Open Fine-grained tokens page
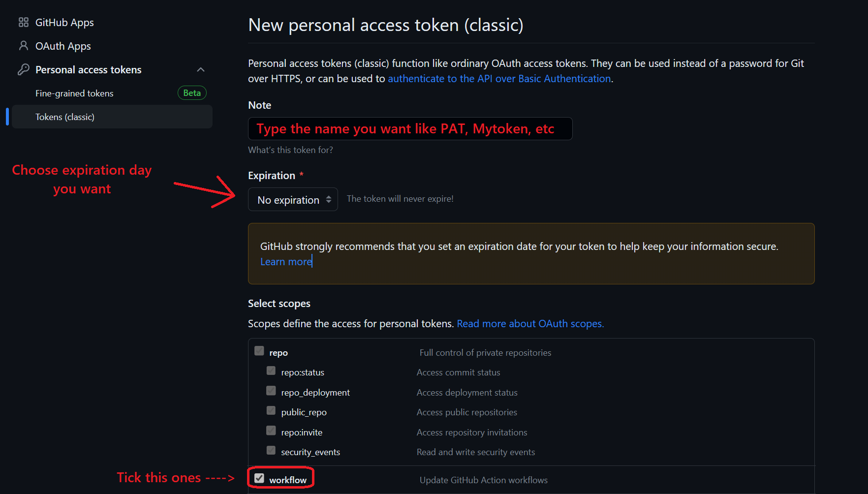Image resolution: width=868 pixels, height=494 pixels. 74,93
